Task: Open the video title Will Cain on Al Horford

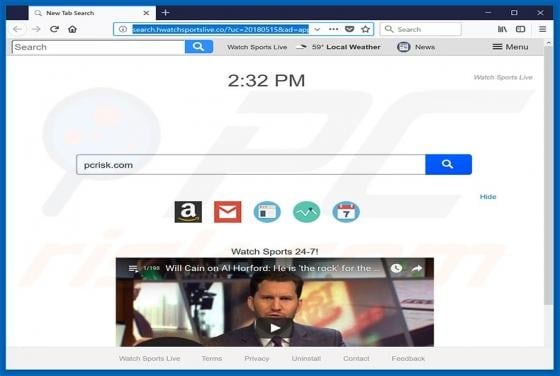Action: click(272, 269)
